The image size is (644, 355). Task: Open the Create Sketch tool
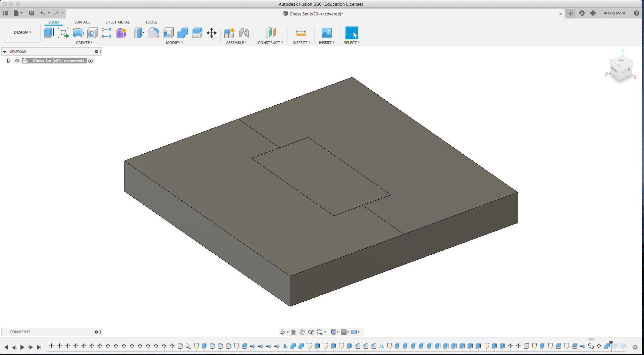[x=63, y=33]
